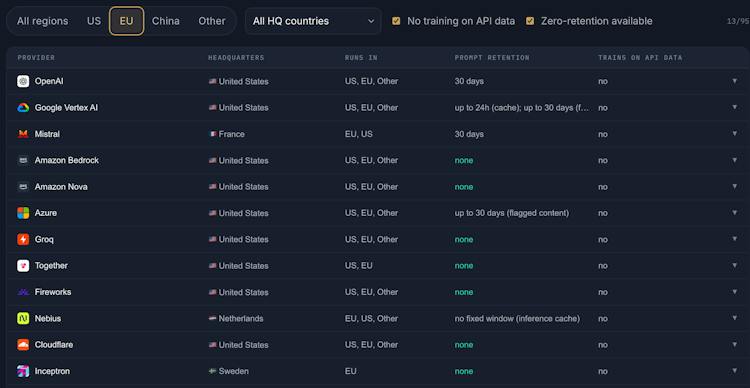Click the Google Vertex AI cloud logo
750x388 pixels.
[x=23, y=108]
